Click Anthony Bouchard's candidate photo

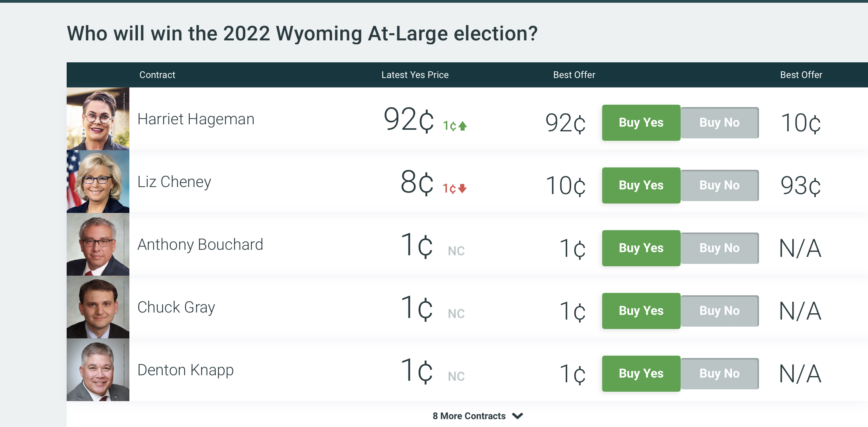(x=98, y=244)
